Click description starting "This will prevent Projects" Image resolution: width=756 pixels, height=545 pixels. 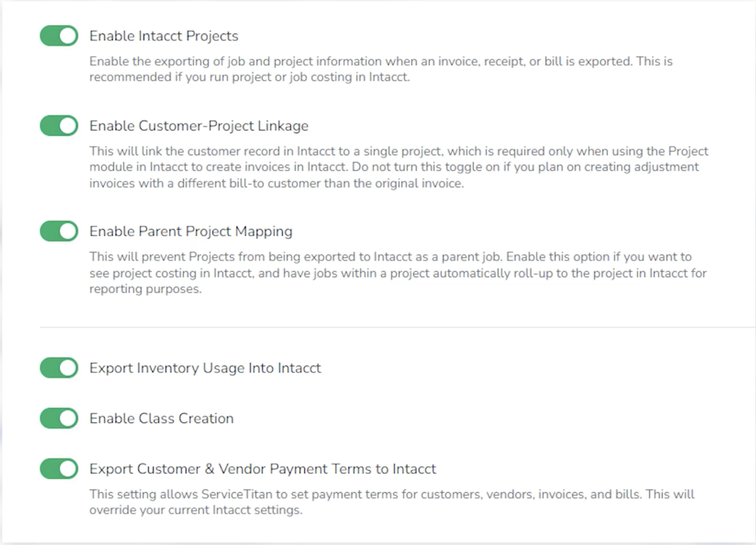click(x=390, y=257)
